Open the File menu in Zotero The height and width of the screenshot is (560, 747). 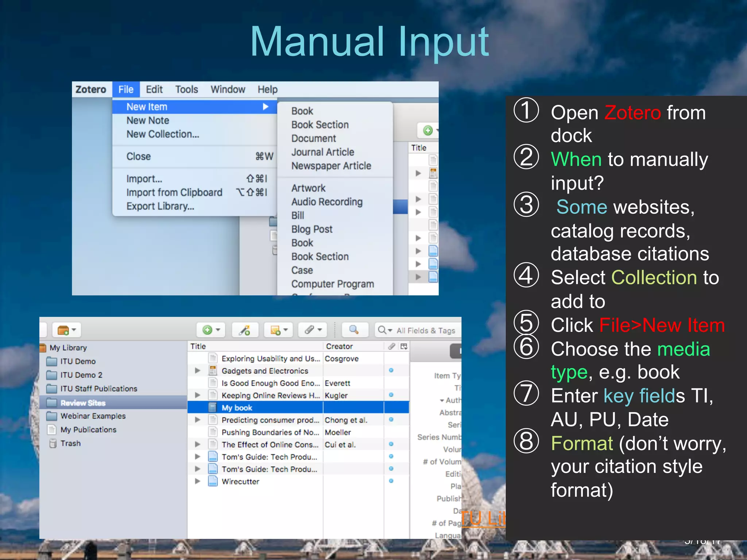tap(126, 89)
